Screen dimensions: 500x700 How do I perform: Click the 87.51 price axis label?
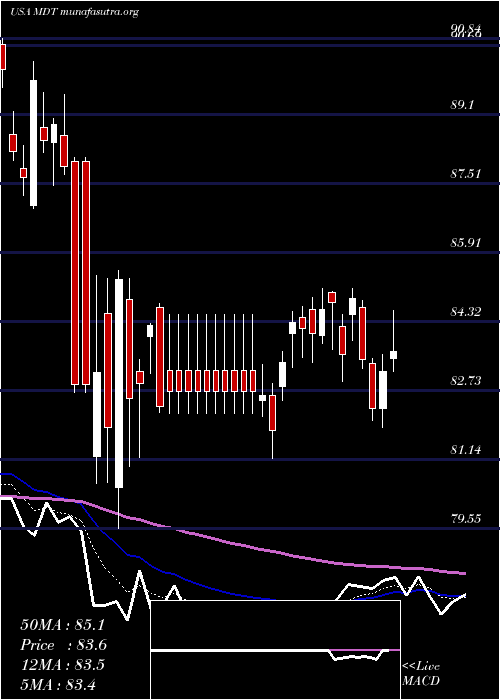(x=465, y=173)
